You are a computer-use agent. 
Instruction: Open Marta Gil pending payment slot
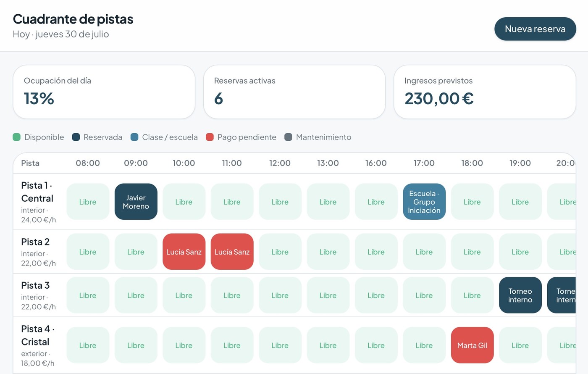point(472,345)
